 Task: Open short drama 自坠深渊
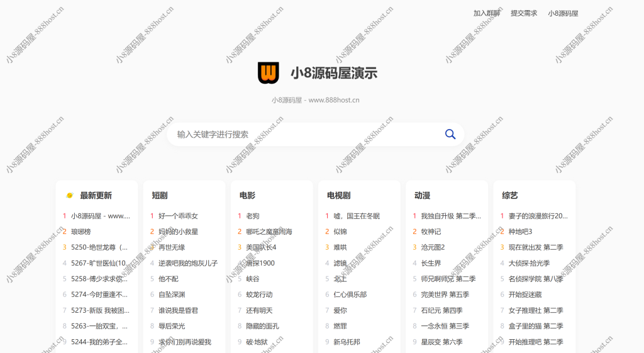coord(172,294)
